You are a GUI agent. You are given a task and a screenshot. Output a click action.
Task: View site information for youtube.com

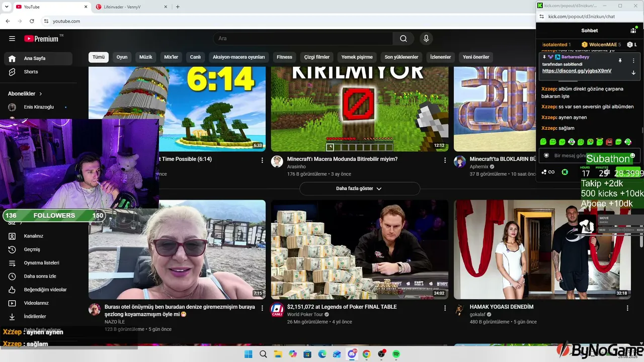tap(46, 21)
